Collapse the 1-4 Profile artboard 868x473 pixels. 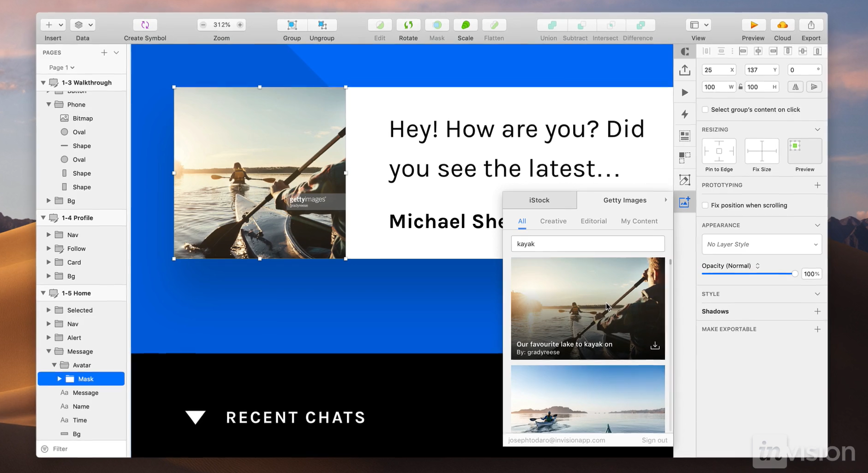point(43,218)
